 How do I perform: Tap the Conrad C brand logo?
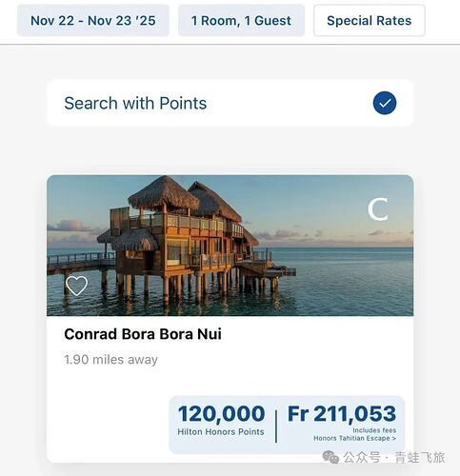[378, 209]
